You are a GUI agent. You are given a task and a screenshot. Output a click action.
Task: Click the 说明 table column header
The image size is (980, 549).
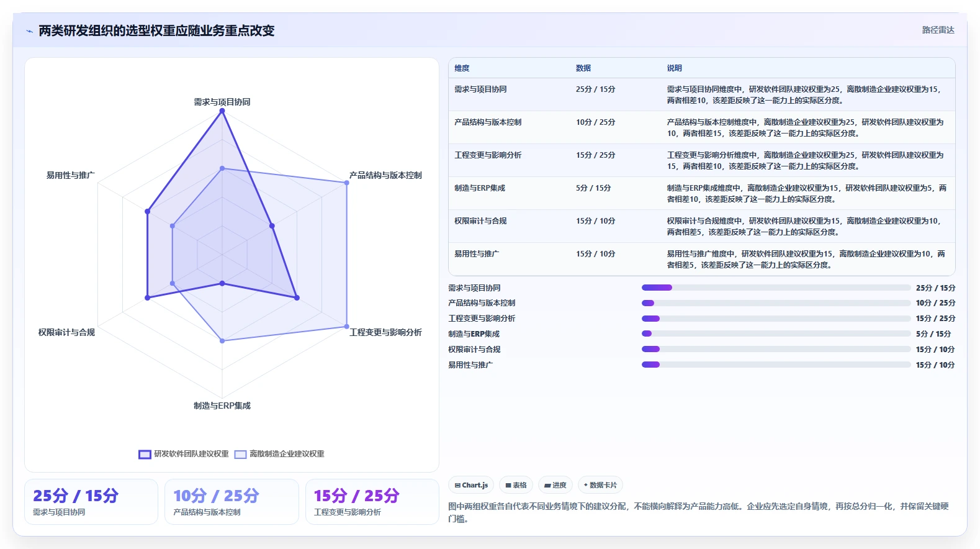[675, 68]
